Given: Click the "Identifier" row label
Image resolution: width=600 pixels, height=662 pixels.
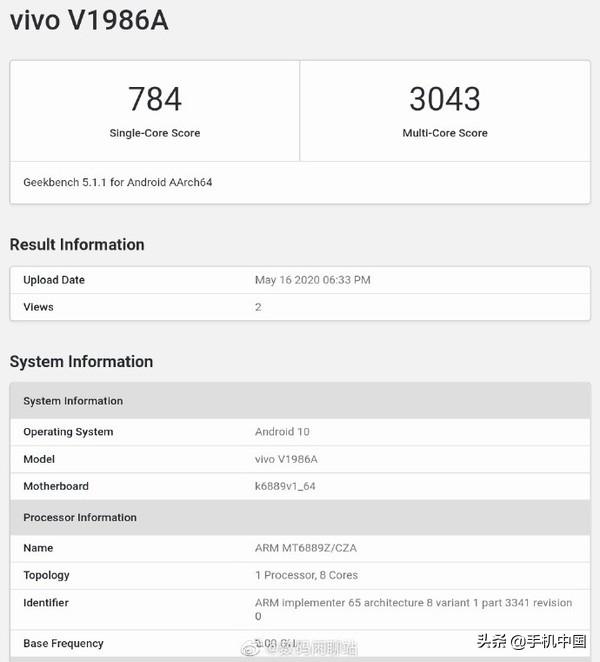Looking at the screenshot, I should click(46, 602).
